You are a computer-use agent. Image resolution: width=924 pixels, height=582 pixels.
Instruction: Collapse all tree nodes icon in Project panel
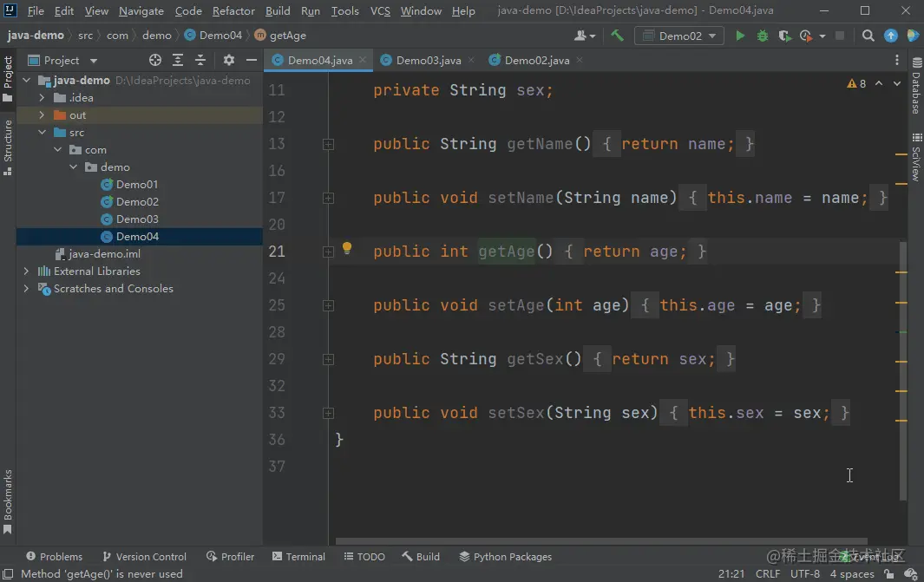coord(200,60)
